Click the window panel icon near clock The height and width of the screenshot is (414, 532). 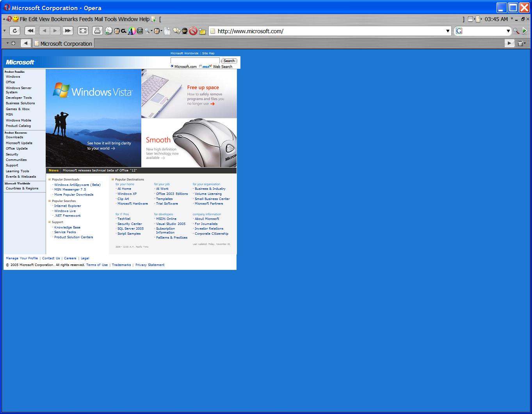coord(470,19)
